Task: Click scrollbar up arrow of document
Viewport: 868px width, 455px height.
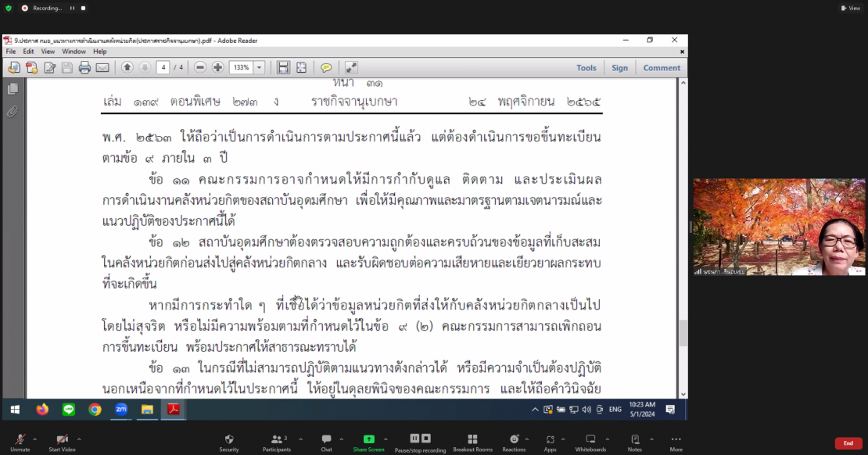Action: 683,82
